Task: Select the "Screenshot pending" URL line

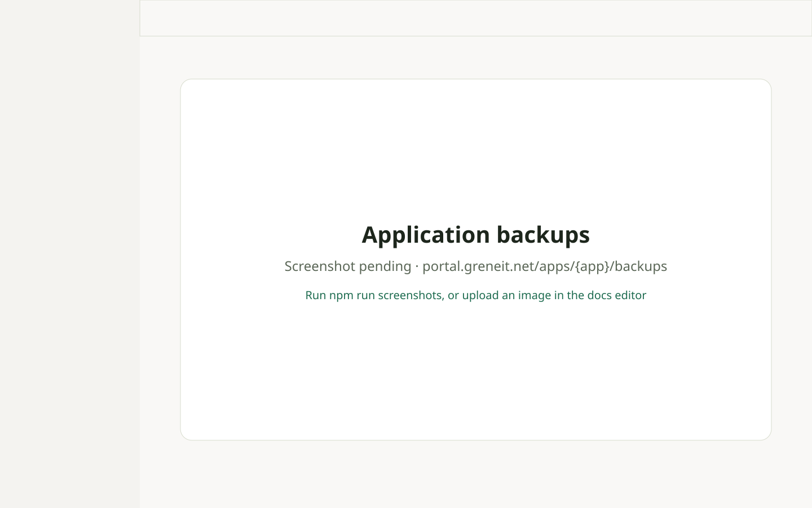Action: [x=475, y=266]
